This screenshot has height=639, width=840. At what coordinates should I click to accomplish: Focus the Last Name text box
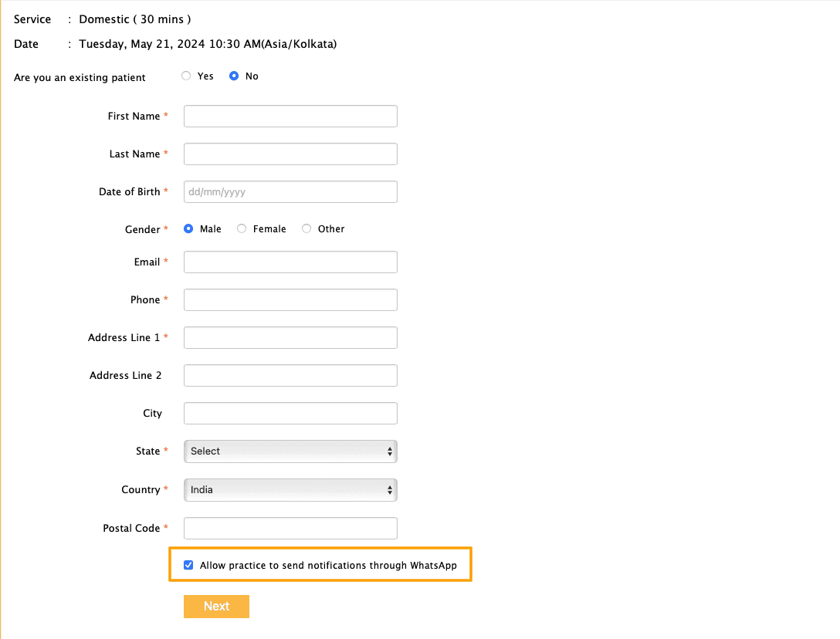[x=290, y=154]
